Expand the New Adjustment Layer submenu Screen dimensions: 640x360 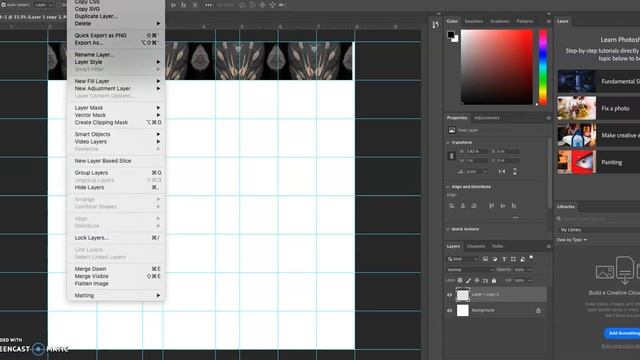click(x=116, y=88)
